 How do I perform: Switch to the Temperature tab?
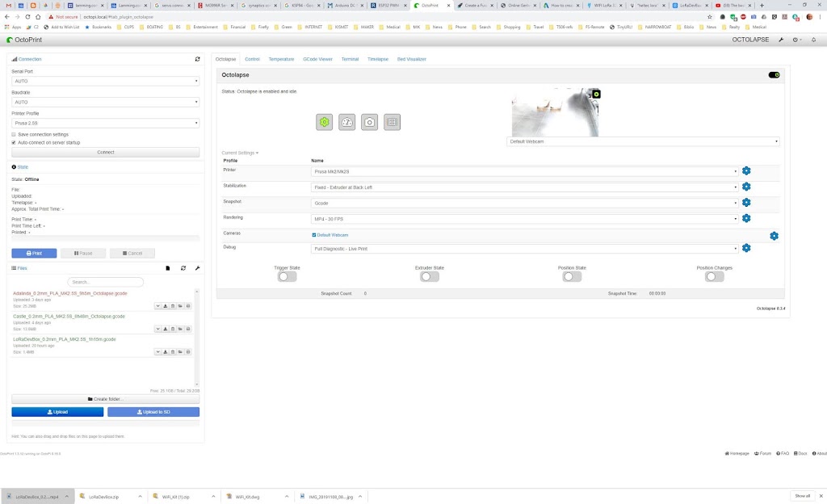[x=281, y=59]
